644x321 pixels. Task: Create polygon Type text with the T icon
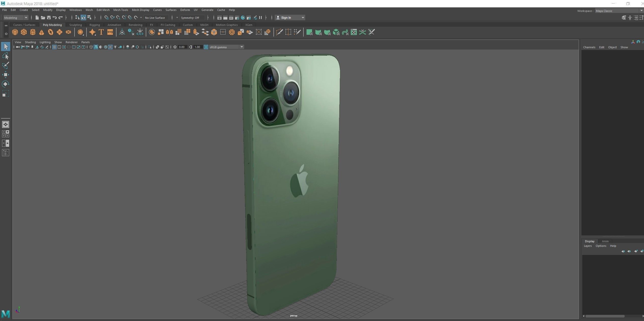click(x=101, y=32)
